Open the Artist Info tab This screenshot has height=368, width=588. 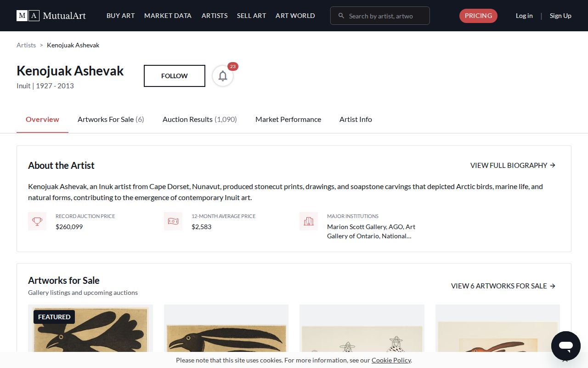(356, 120)
